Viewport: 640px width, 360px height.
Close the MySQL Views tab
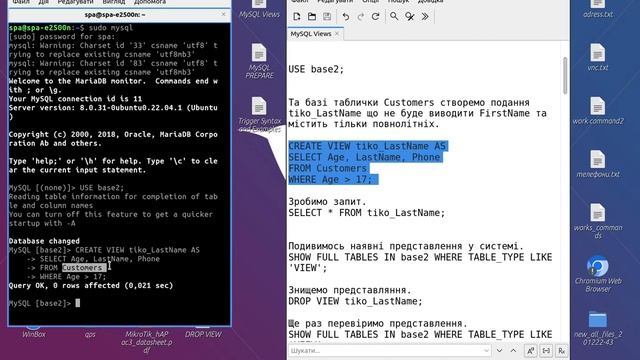pyautogui.click(x=337, y=33)
